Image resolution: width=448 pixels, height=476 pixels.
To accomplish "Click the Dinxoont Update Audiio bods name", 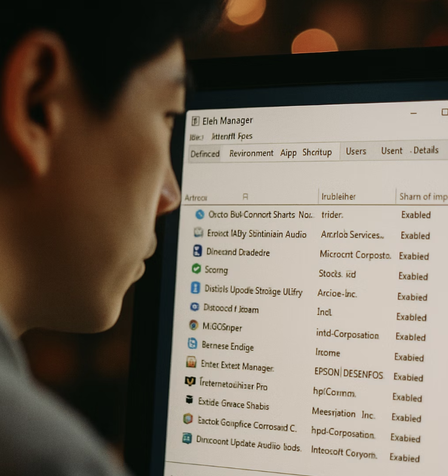I will pos(248,444).
